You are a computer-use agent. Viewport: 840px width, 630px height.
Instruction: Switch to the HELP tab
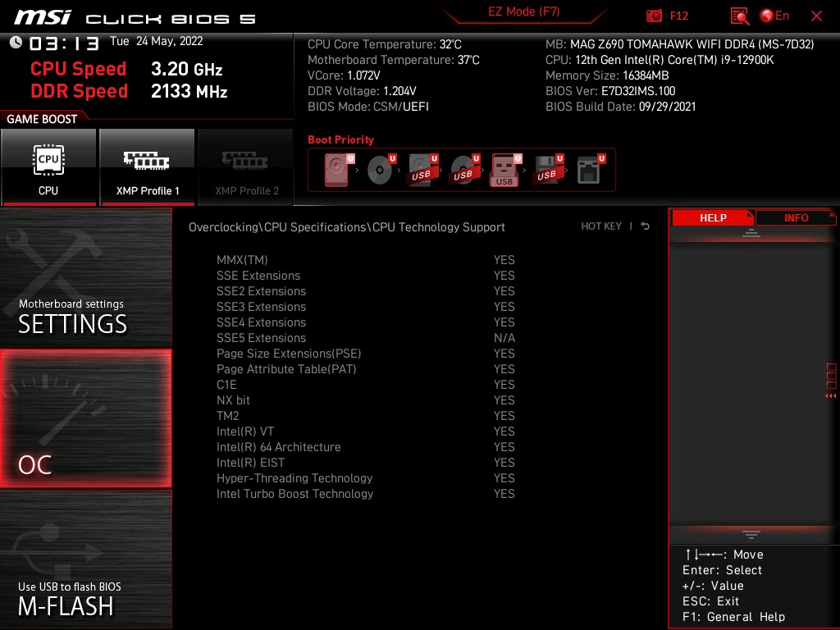pos(713,218)
